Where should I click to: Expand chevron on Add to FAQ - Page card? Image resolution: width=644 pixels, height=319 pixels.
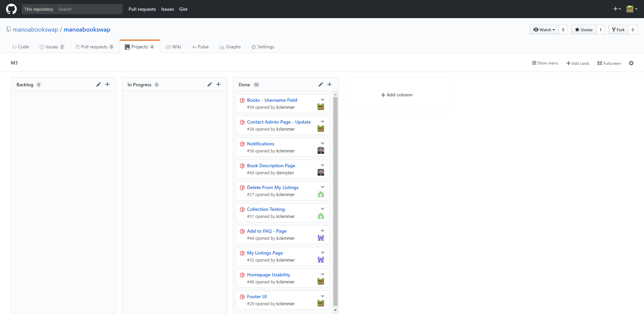coord(323,231)
